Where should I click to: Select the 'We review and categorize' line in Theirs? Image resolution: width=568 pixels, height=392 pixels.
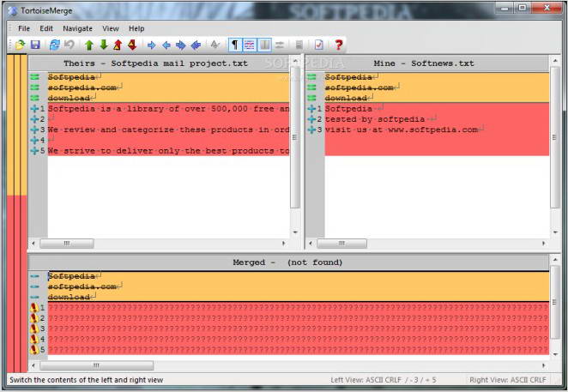[168, 130]
